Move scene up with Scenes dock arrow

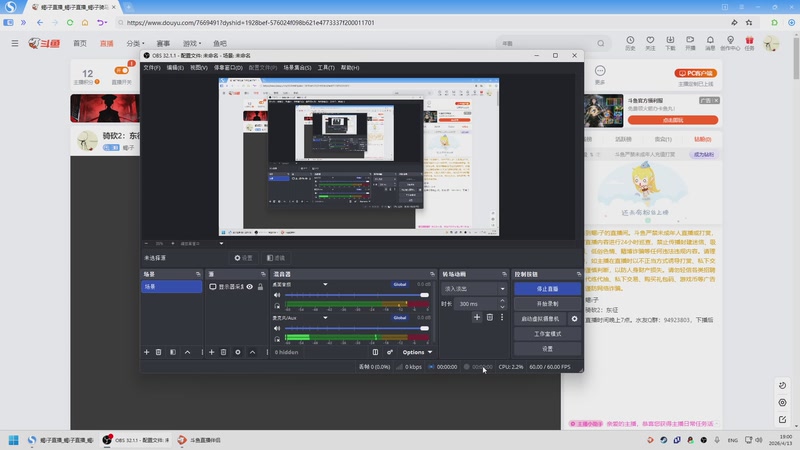point(187,352)
